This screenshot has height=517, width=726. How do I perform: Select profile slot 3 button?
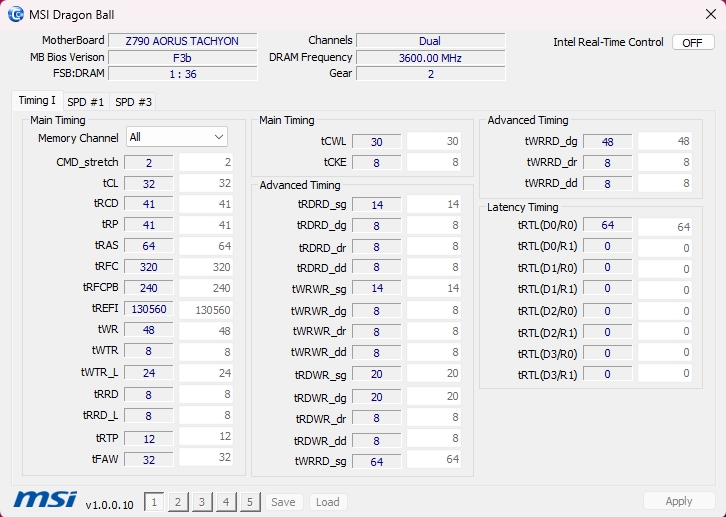202,502
